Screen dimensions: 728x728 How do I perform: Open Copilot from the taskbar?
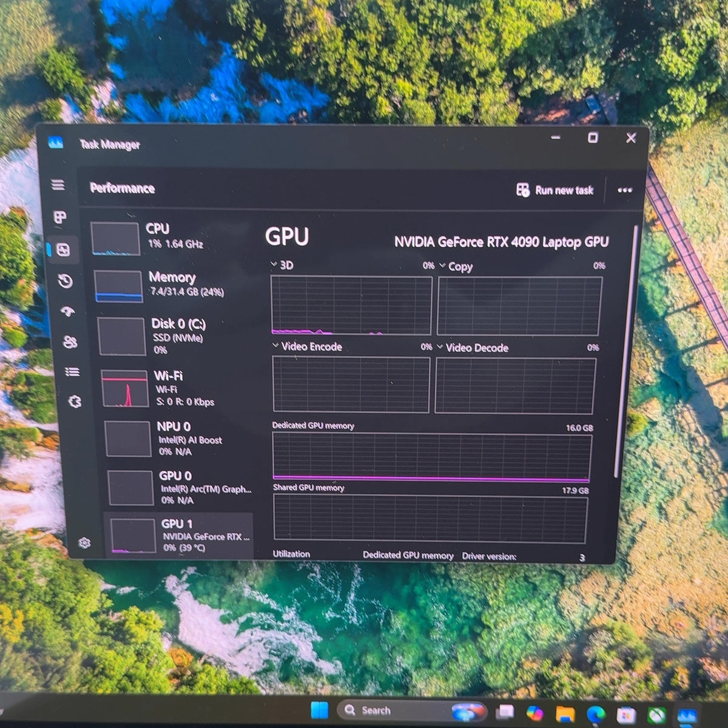point(535,712)
